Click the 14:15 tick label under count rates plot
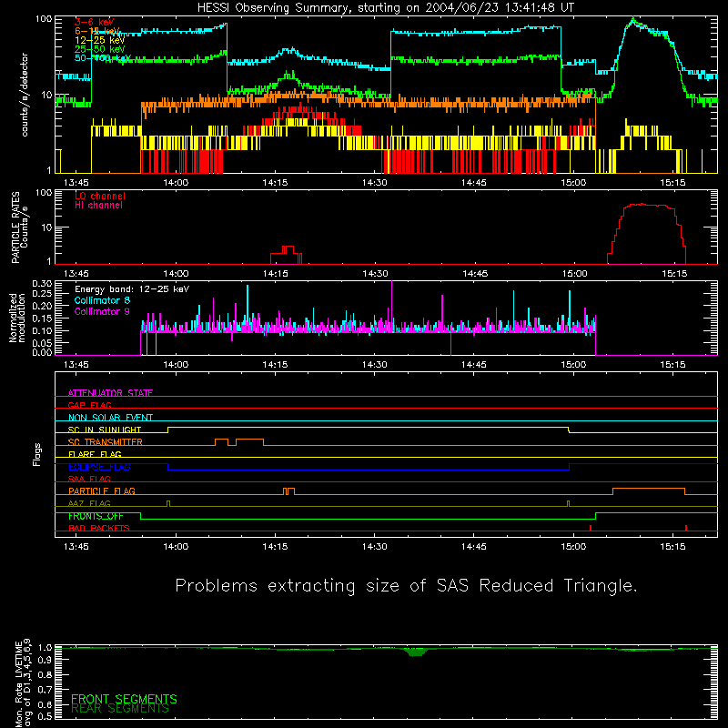The width and height of the screenshot is (728, 728). pyautogui.click(x=276, y=183)
